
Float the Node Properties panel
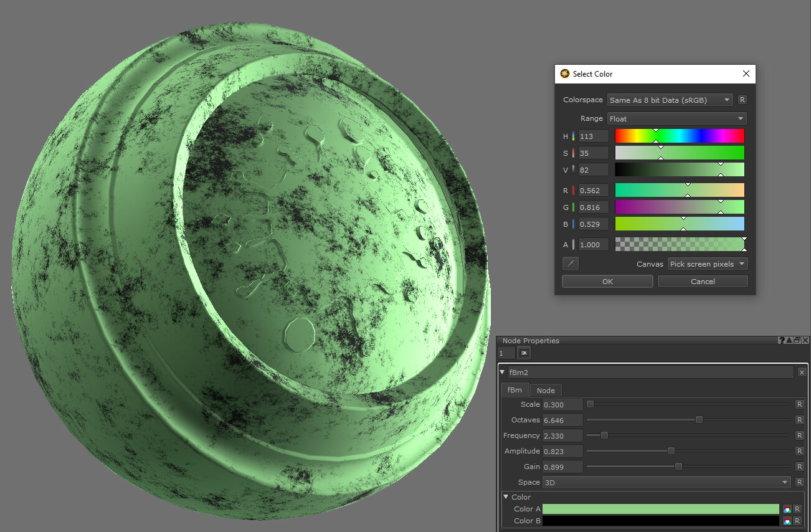pyautogui.click(x=797, y=341)
